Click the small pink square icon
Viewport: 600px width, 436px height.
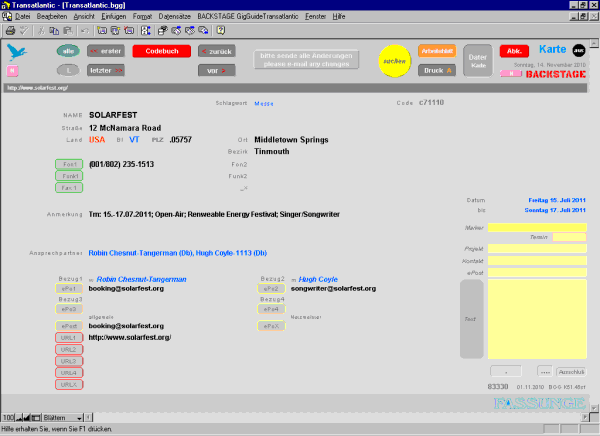point(12,71)
